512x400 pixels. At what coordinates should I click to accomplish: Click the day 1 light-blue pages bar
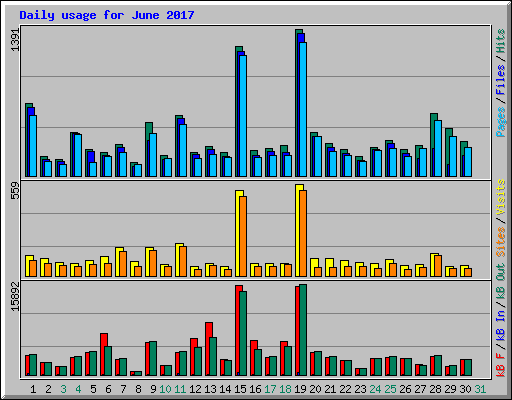(x=33, y=146)
